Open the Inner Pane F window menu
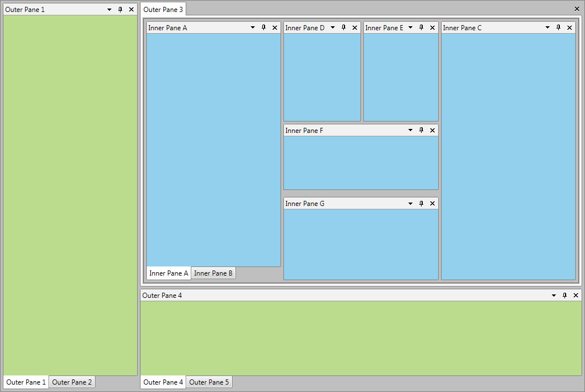 click(x=410, y=130)
